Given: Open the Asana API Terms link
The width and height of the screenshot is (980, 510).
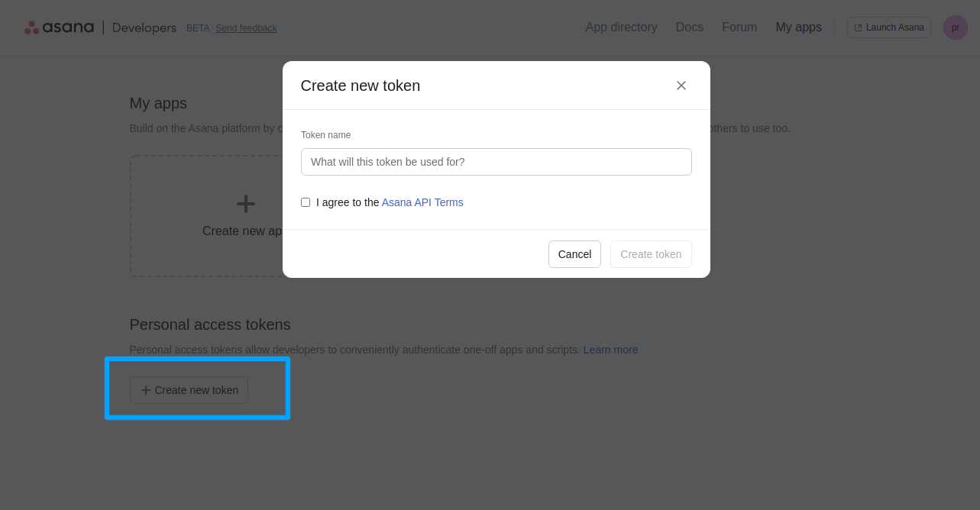Looking at the screenshot, I should [422, 202].
